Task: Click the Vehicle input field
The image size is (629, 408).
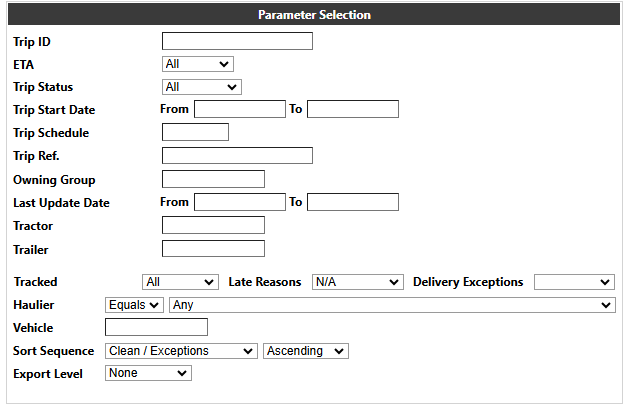Action: [x=156, y=327]
